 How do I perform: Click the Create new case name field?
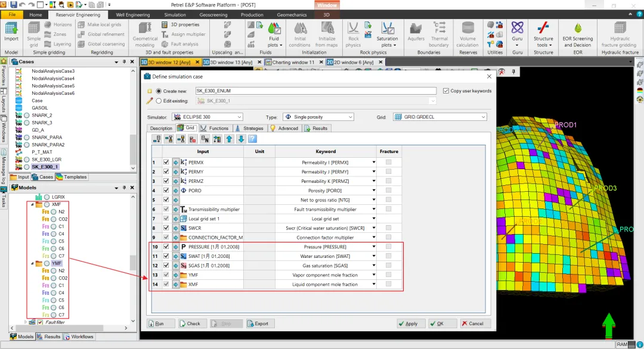[x=315, y=91]
